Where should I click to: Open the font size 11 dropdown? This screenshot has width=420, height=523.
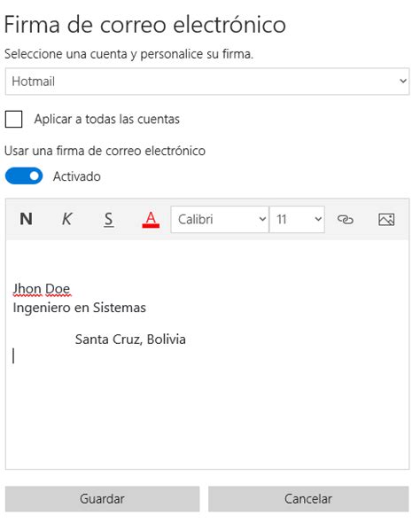[297, 219]
